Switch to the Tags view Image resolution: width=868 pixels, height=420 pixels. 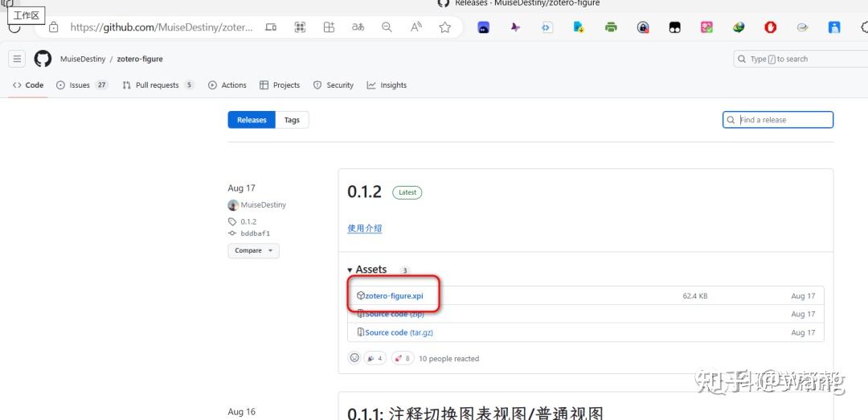tap(292, 120)
